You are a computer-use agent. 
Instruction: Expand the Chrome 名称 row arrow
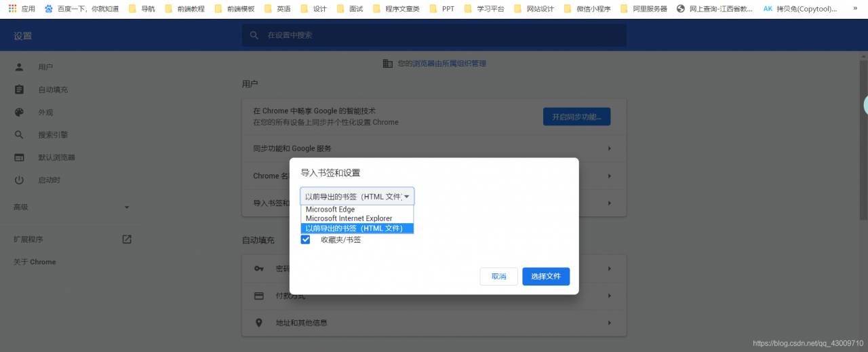(x=609, y=176)
